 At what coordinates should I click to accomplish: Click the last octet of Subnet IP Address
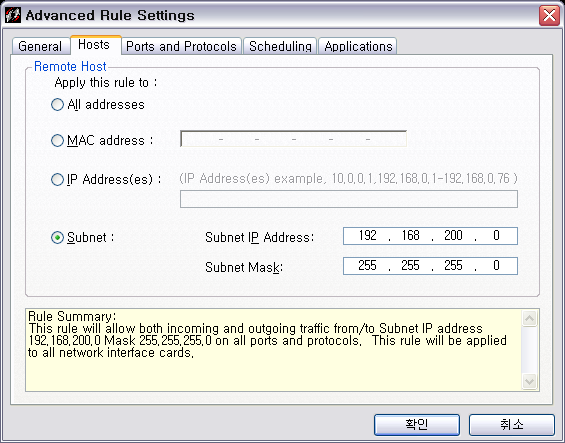[496, 236]
